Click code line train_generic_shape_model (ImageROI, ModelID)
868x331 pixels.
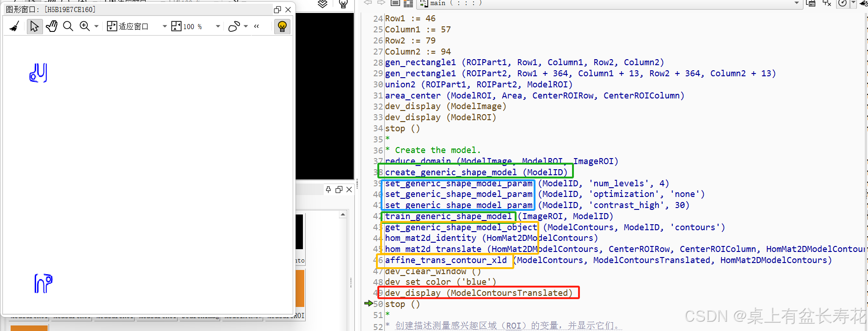(x=499, y=216)
